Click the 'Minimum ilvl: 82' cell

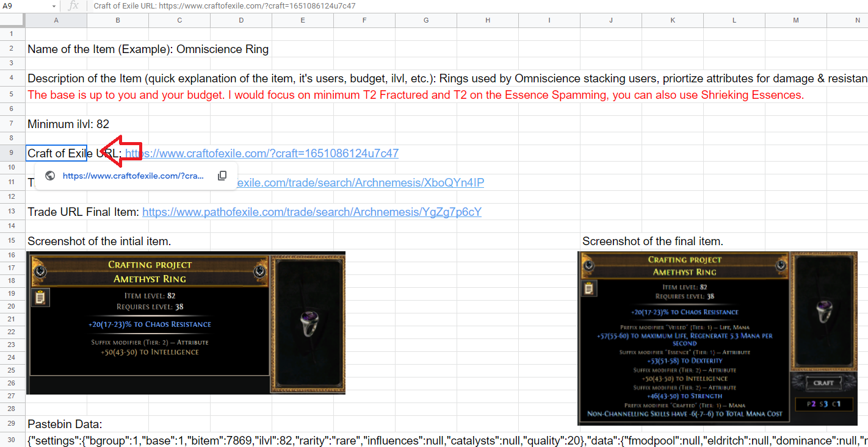point(68,124)
